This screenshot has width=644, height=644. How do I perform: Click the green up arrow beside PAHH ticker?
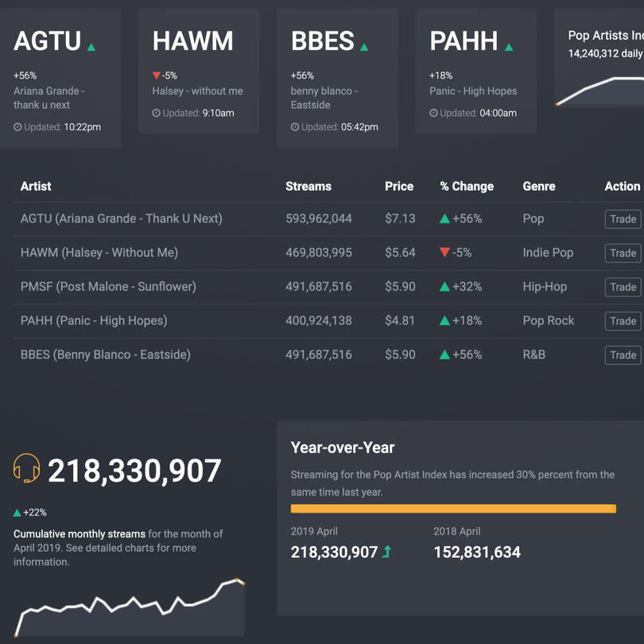coord(509,47)
